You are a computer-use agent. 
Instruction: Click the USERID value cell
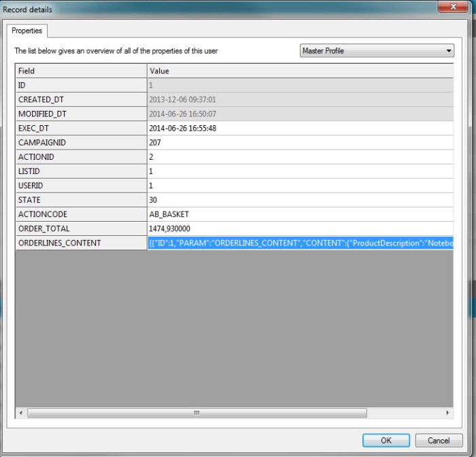pyautogui.click(x=299, y=186)
